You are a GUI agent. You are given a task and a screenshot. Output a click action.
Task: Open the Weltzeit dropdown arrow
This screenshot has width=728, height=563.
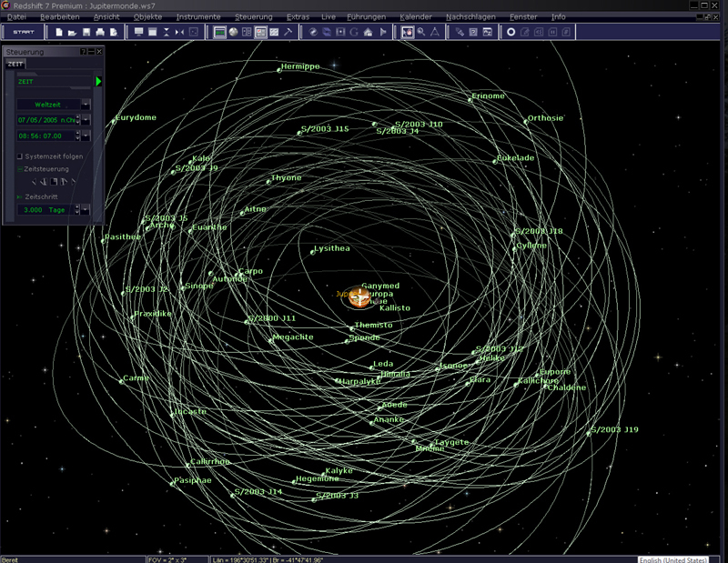pyautogui.click(x=86, y=105)
